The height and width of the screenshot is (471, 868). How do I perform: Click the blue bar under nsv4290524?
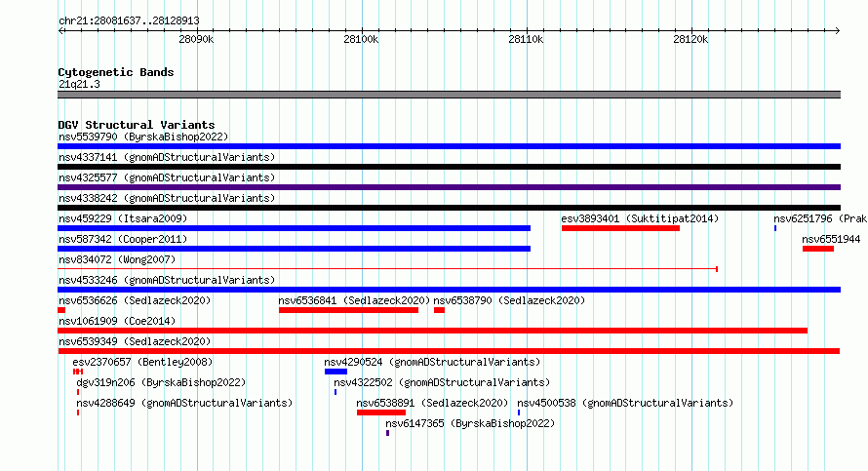click(x=336, y=372)
